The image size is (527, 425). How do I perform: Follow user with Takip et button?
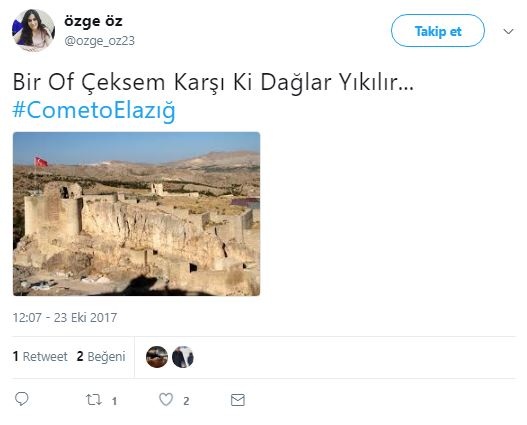point(438,31)
